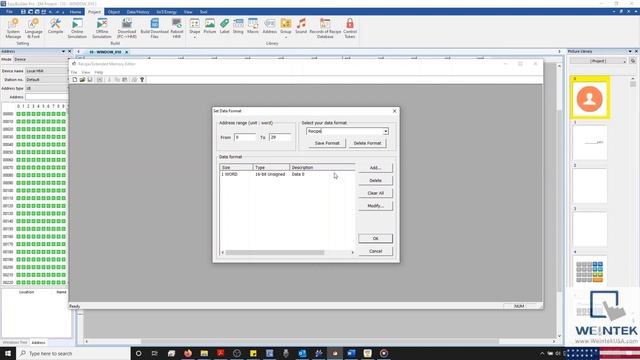Open the Mode Device dropdown
The height and width of the screenshot is (360, 640).
[x=41, y=60]
